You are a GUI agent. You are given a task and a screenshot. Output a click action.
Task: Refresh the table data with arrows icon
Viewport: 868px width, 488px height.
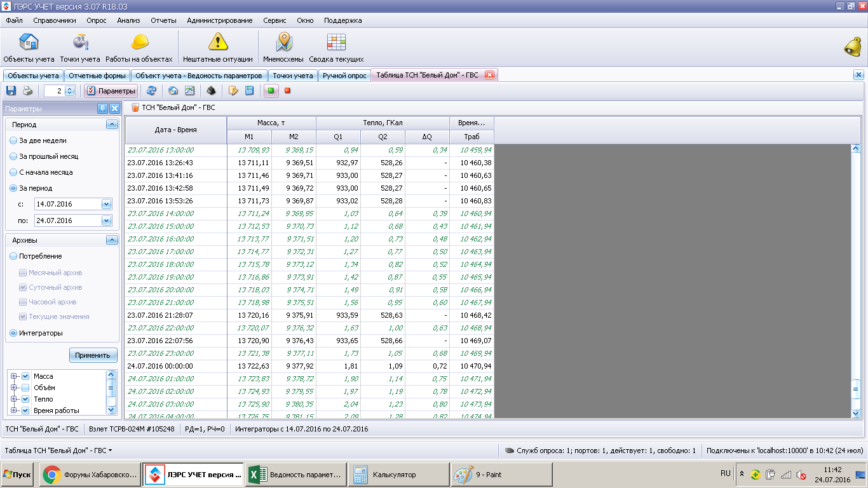point(151,91)
